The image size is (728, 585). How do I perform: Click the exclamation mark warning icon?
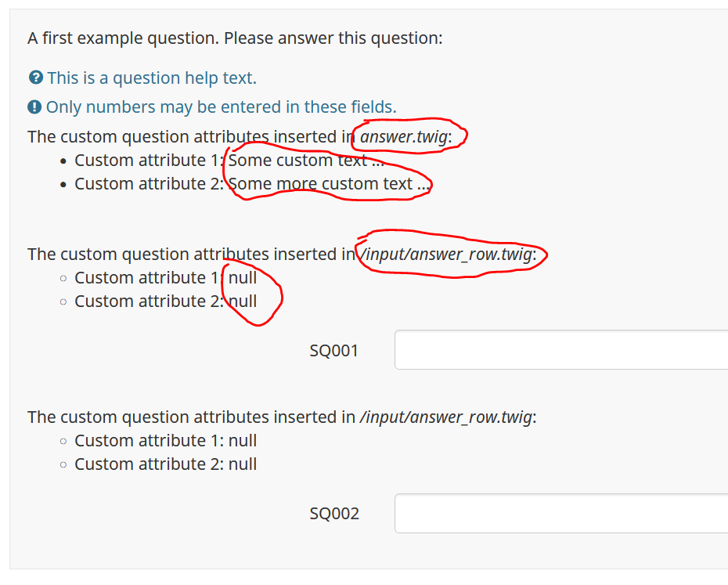(x=34, y=107)
